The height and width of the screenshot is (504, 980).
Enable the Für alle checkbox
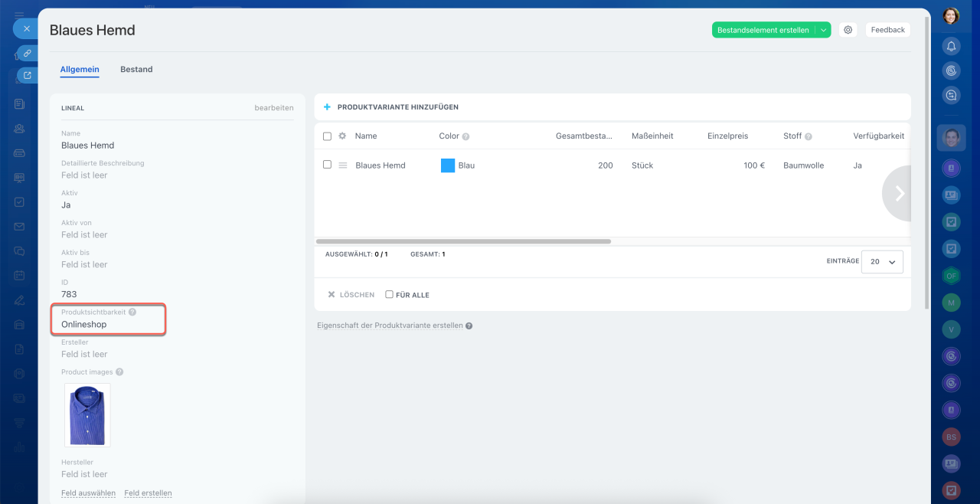point(389,295)
